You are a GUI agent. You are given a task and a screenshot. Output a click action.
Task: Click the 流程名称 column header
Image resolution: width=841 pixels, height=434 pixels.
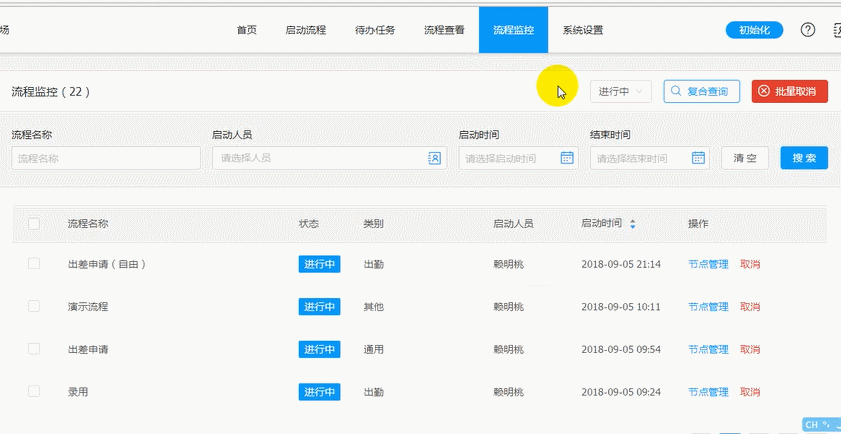[88, 224]
